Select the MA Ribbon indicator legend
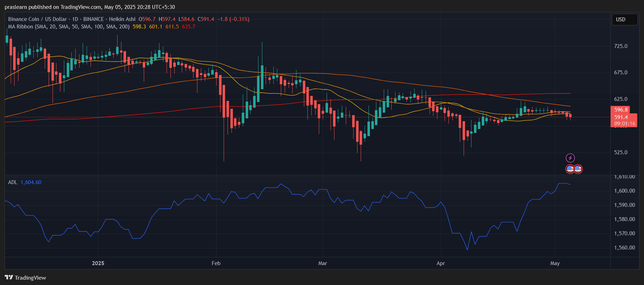 point(69,27)
